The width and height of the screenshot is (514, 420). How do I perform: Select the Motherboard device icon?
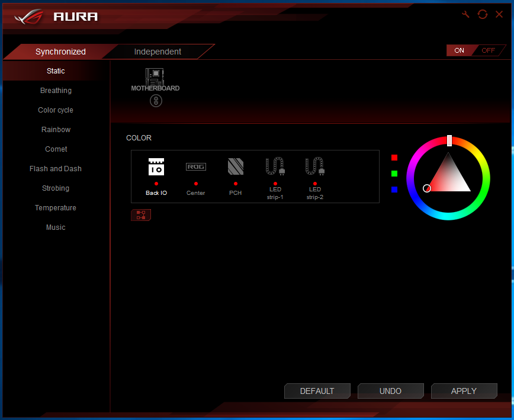(155, 79)
